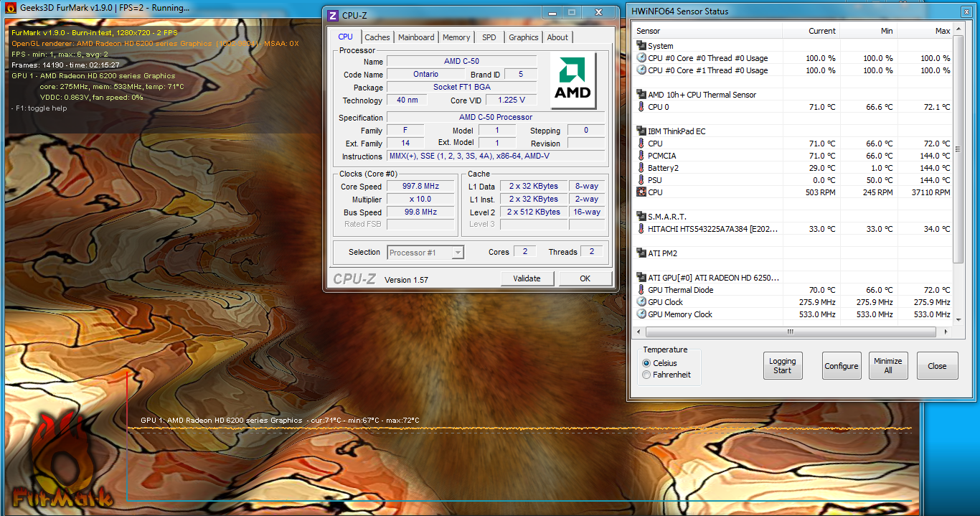The height and width of the screenshot is (516, 980).
Task: Click clock icon for Core #1 Thread #0 Usage
Action: tap(641, 70)
